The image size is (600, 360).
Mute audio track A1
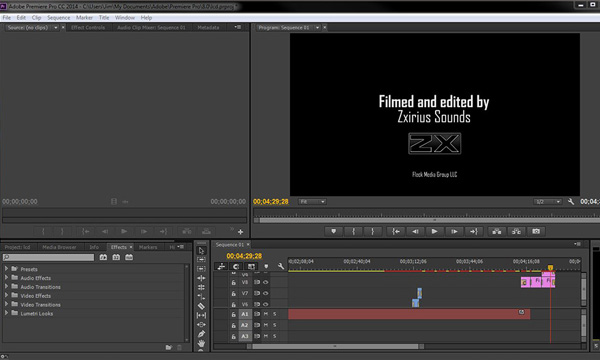tap(266, 314)
